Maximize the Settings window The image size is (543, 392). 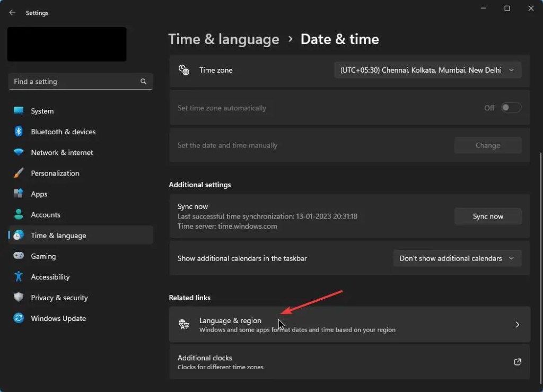pos(507,8)
